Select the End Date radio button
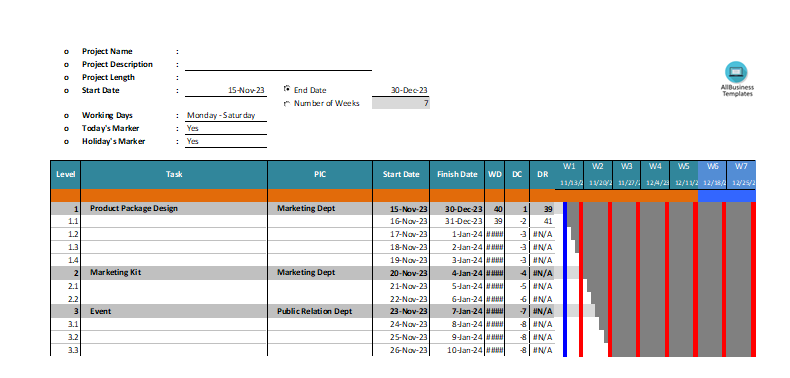790x378 pixels. coord(287,89)
